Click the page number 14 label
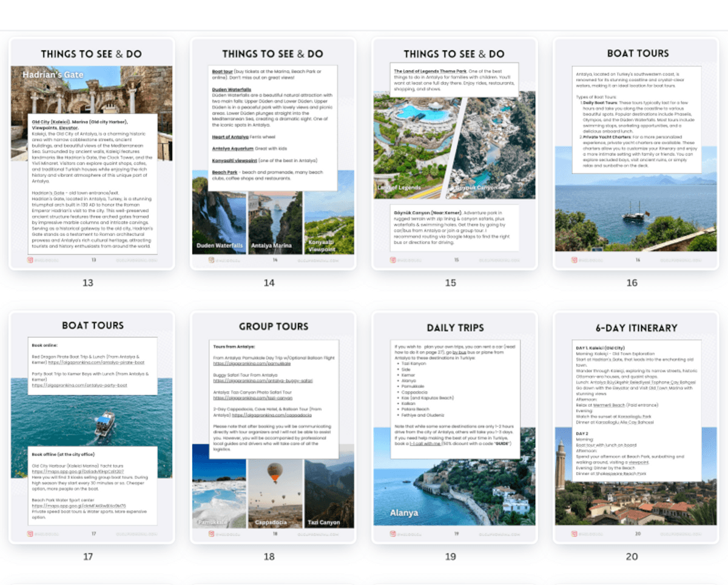This screenshot has width=728, height=585. click(x=269, y=282)
